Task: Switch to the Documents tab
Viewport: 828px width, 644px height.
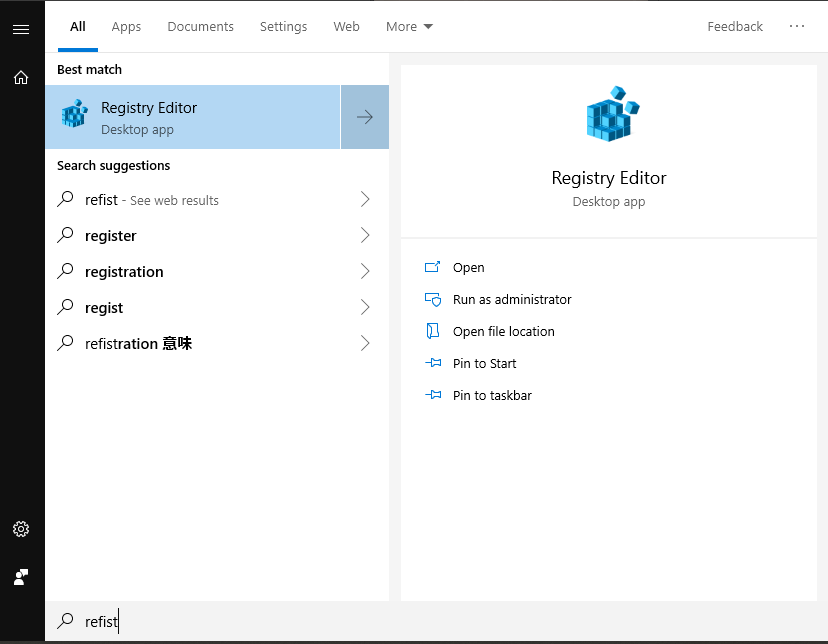Action: point(200,26)
